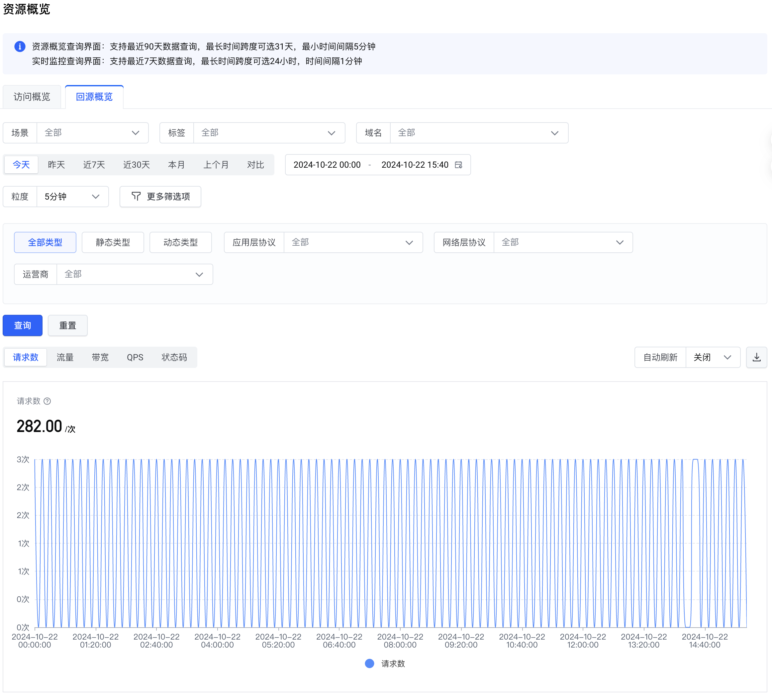Open the 应用层协议 dropdown

(324, 243)
